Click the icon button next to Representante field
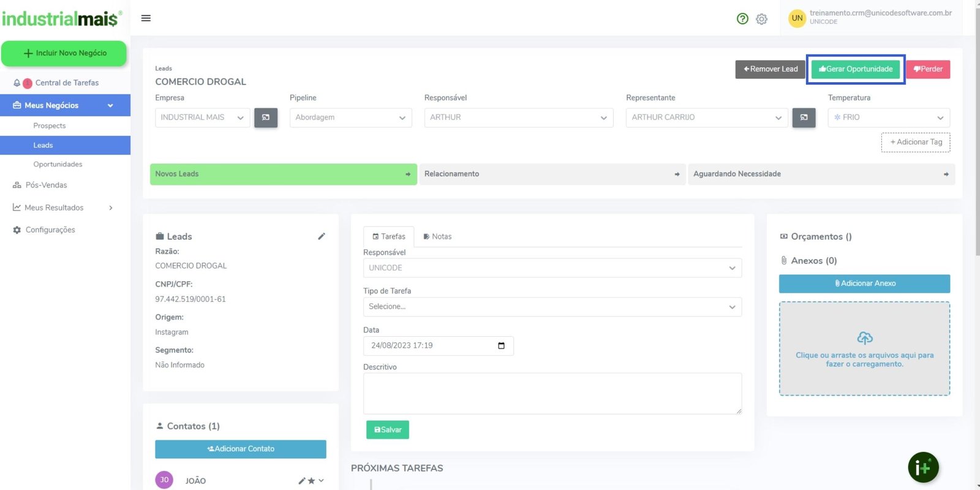980x490 pixels. tap(804, 118)
